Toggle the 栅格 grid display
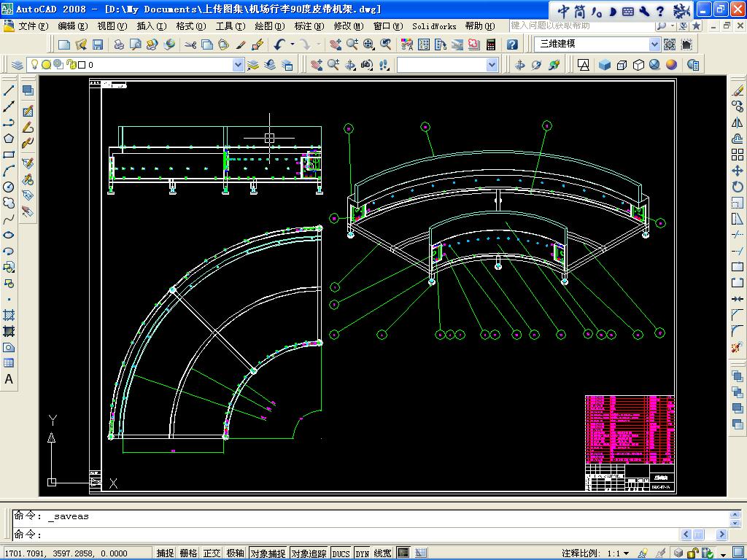The height and width of the screenshot is (560, 747). 188,553
